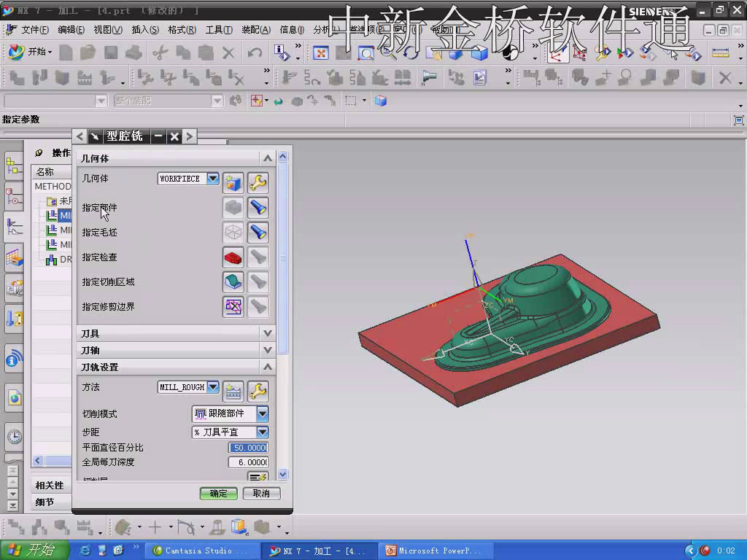This screenshot has width=747, height=560.
Task: Open the 视图(V) menu
Action: tap(108, 30)
